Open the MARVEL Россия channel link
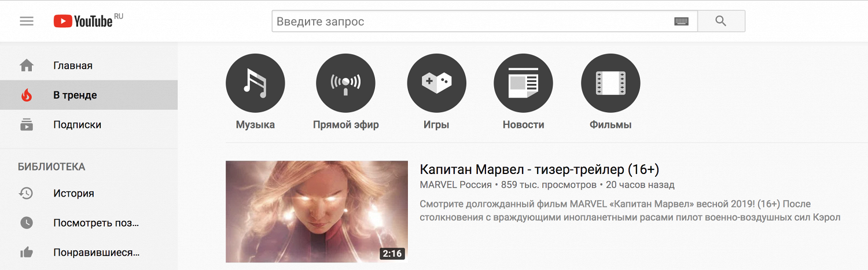This screenshot has width=868, height=270. pyautogui.click(x=455, y=185)
